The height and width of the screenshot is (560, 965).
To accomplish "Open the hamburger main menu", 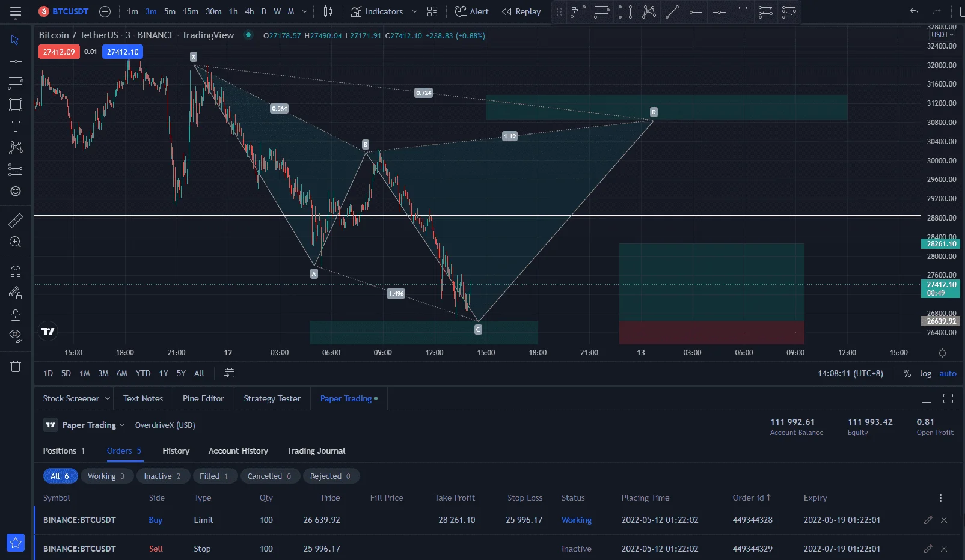I will pos(16,11).
